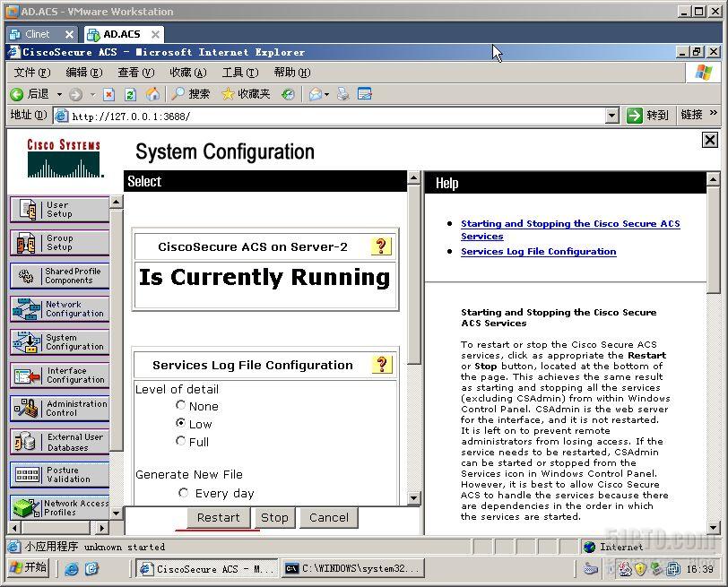Select Full level of detail

click(180, 440)
